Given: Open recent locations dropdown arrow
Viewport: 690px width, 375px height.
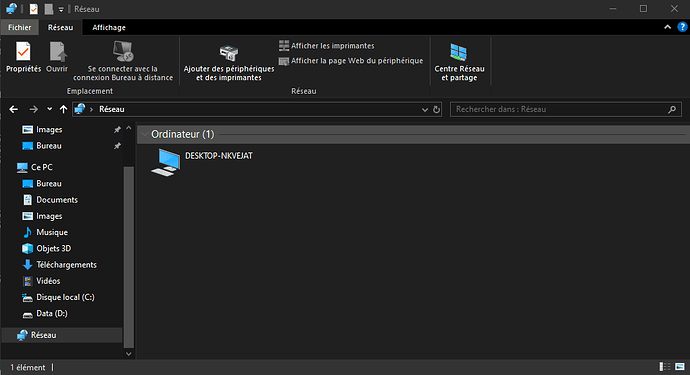Looking at the screenshot, I should pyautogui.click(x=49, y=109).
